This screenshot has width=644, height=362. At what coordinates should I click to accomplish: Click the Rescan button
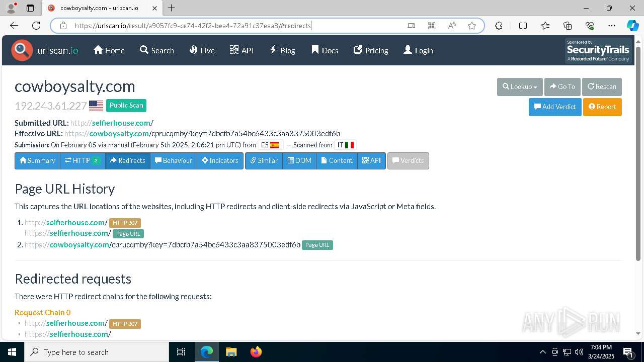(x=602, y=86)
